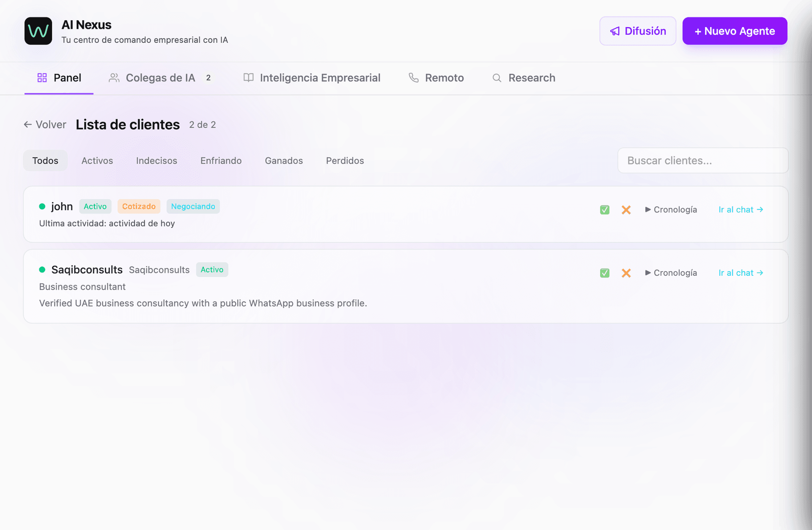
Task: Open the Colegas de IA tab
Action: (161, 78)
